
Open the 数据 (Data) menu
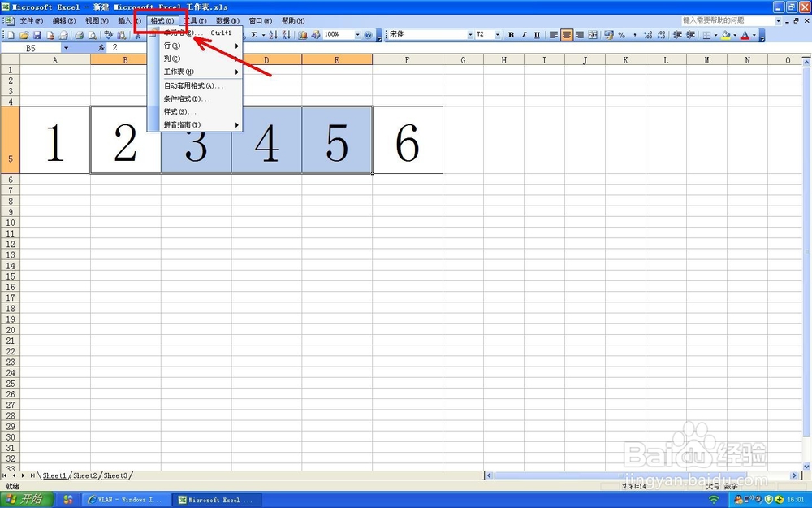click(x=227, y=21)
